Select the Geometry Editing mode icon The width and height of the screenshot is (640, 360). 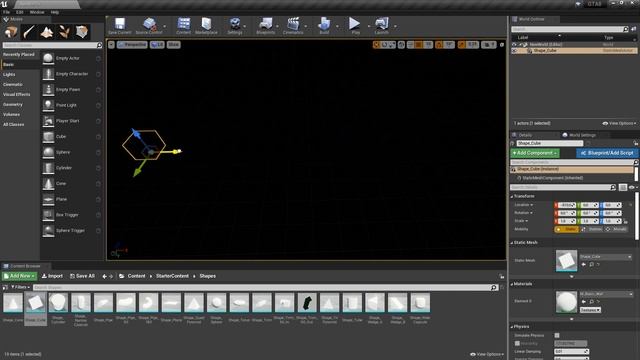click(x=82, y=32)
